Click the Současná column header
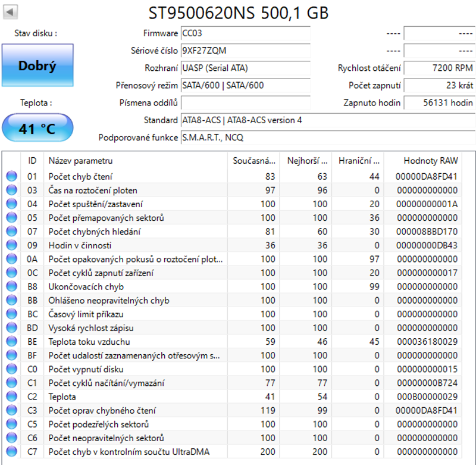Viewport: 476px width, 465px height. click(x=253, y=161)
